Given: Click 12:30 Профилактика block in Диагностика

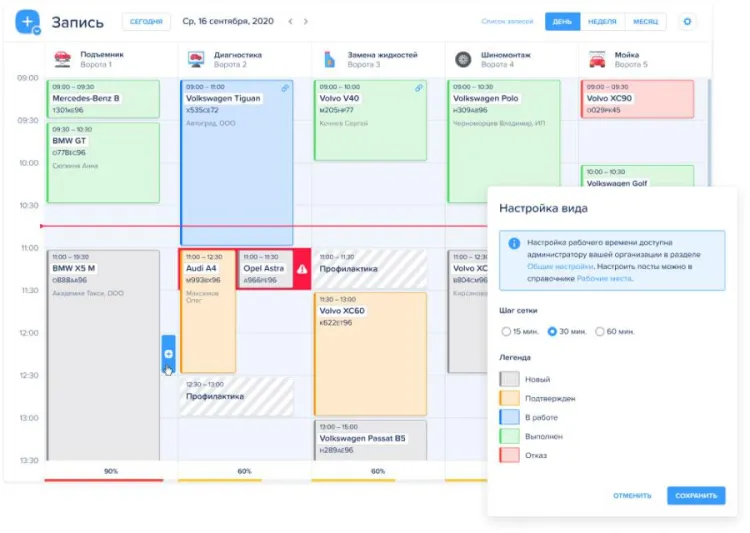Looking at the screenshot, I should (237, 397).
